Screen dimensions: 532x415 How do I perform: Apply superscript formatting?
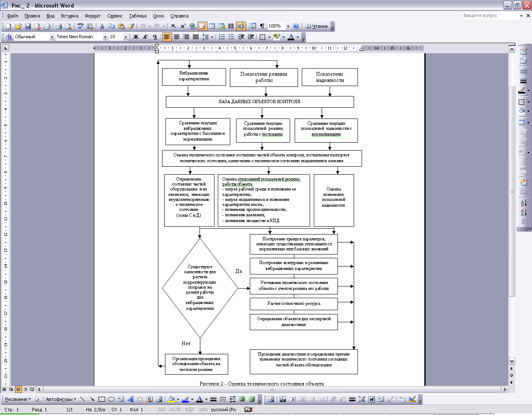183,26
